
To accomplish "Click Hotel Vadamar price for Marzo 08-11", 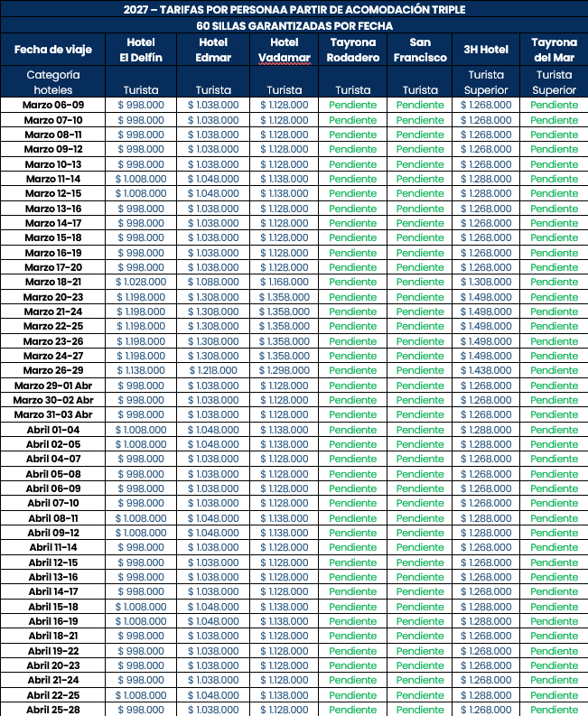I will point(285,135).
